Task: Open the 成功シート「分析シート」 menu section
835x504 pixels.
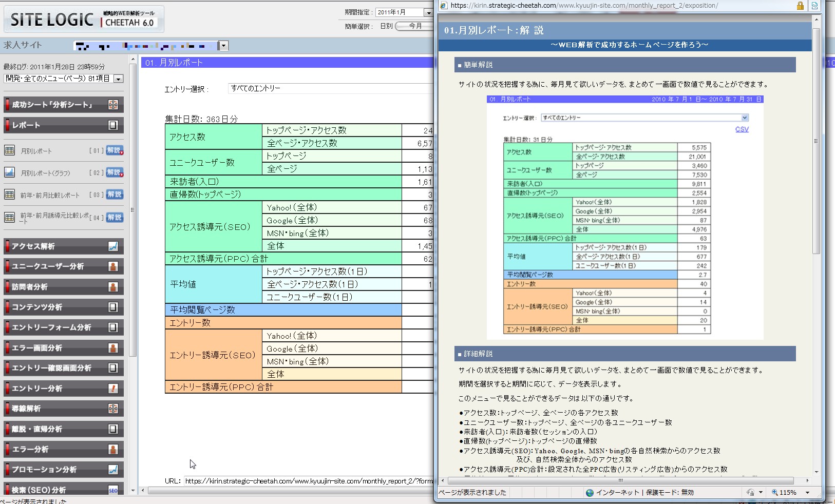Action: pos(63,105)
